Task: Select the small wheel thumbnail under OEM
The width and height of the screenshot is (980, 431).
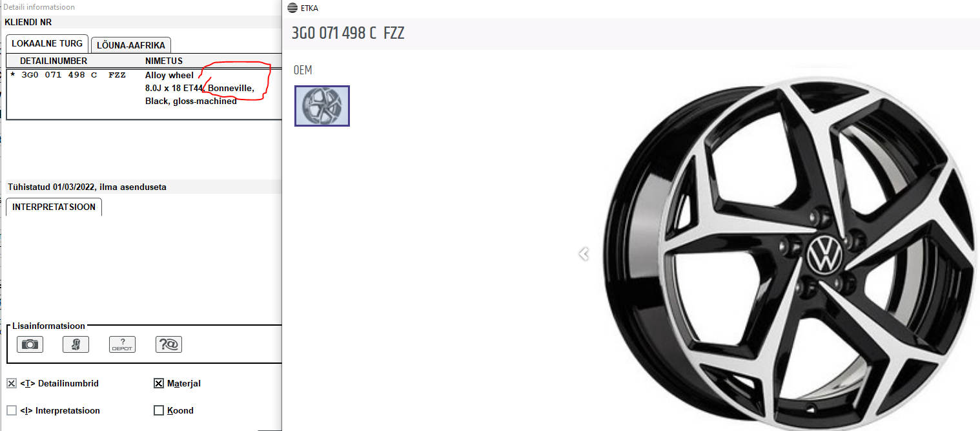Action: [322, 106]
